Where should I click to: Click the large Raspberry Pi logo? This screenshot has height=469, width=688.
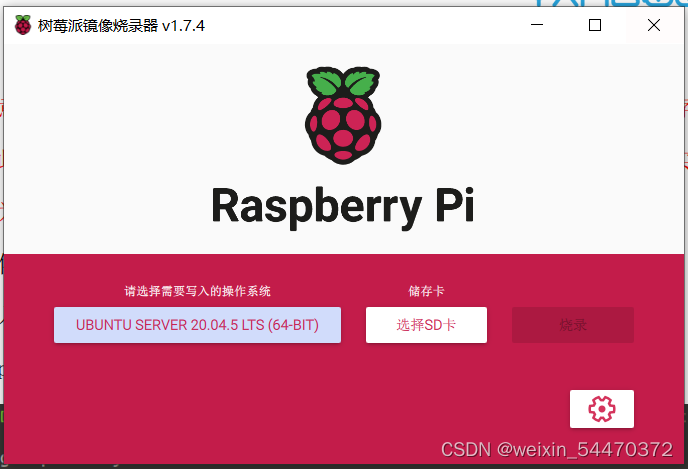tap(343, 116)
